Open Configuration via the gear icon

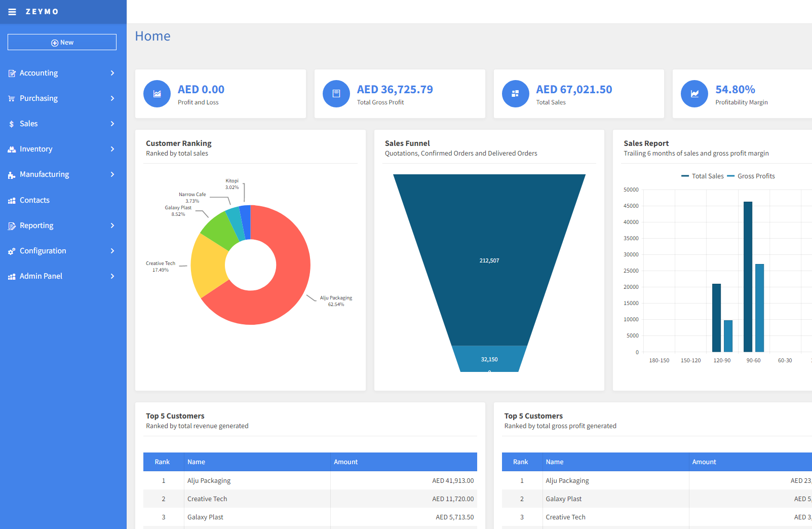coord(12,250)
